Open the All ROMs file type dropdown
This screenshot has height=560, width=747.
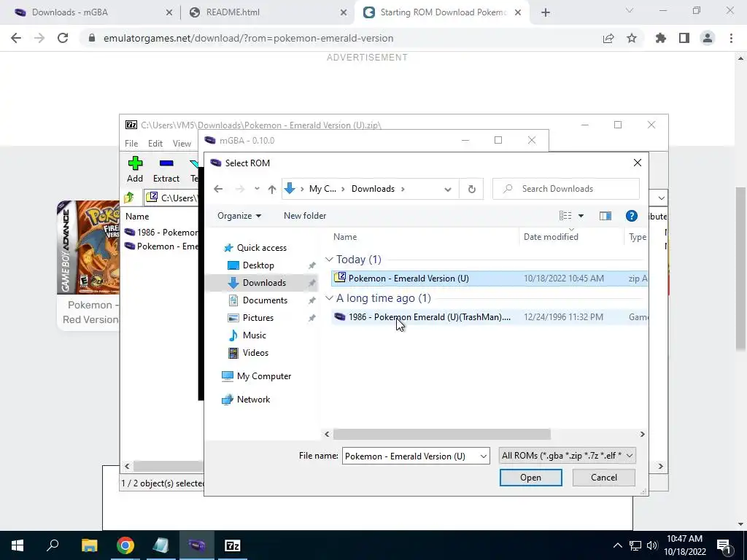pyautogui.click(x=567, y=456)
